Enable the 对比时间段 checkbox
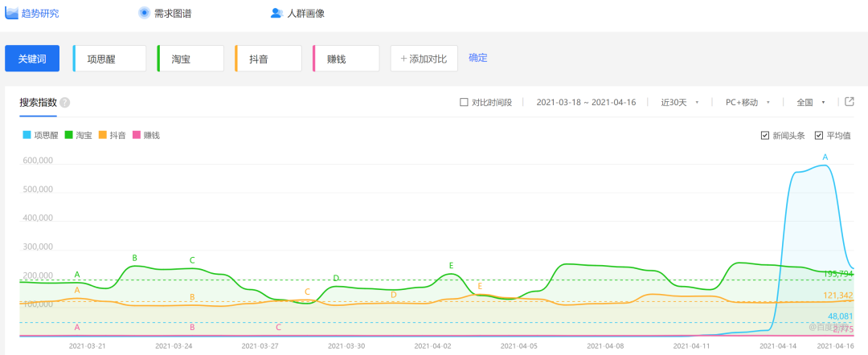Viewport: 868px width, 355px height. (x=464, y=103)
